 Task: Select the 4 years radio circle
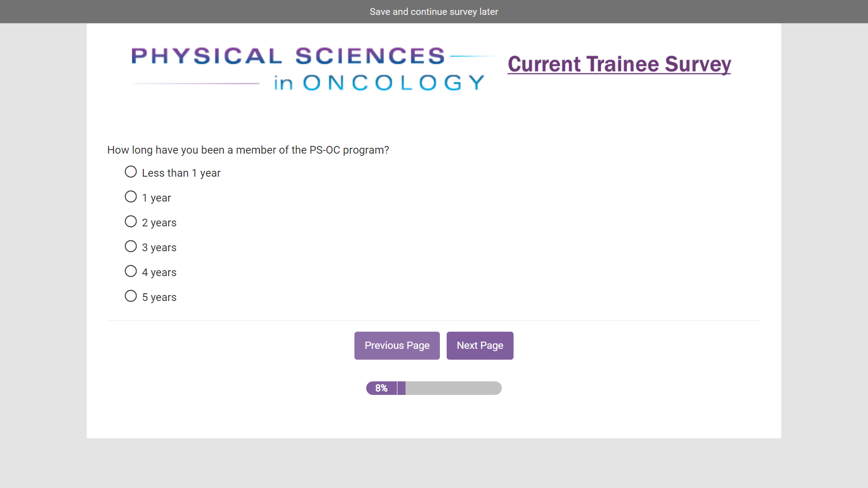coord(131,272)
